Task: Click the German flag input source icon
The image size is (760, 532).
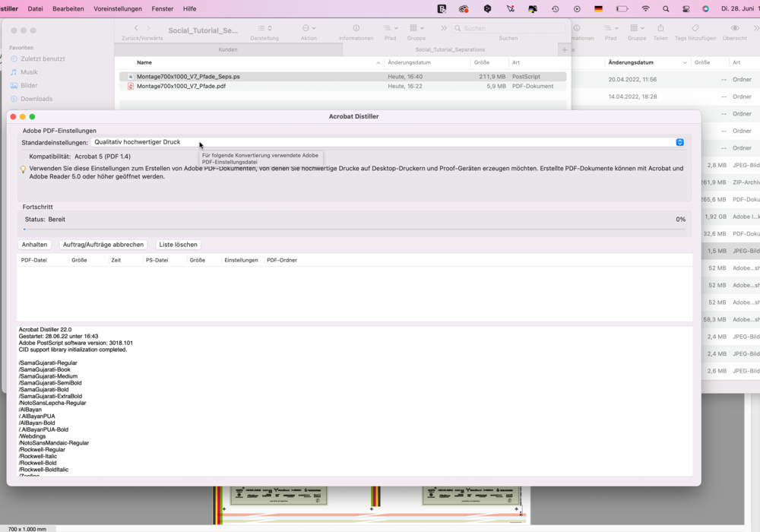Action: (x=599, y=8)
